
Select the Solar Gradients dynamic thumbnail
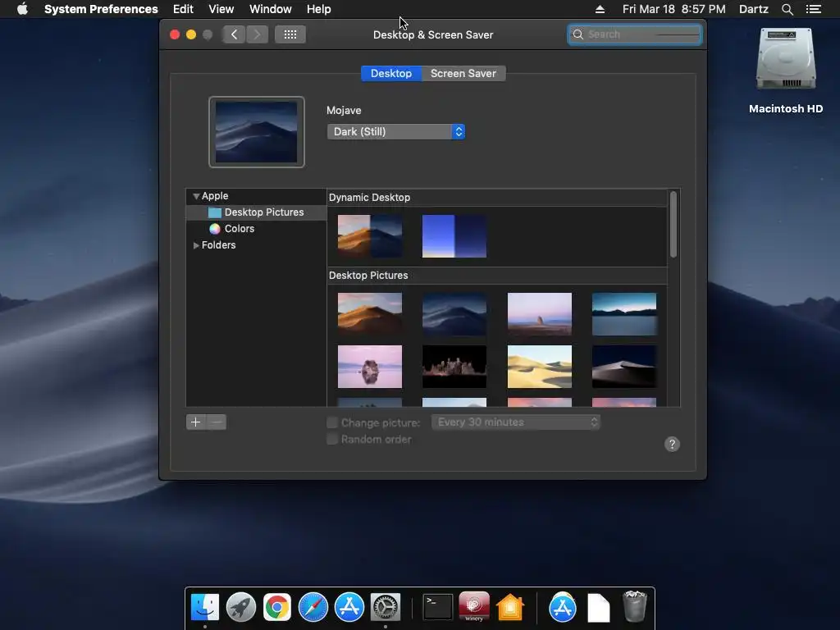[x=454, y=236]
